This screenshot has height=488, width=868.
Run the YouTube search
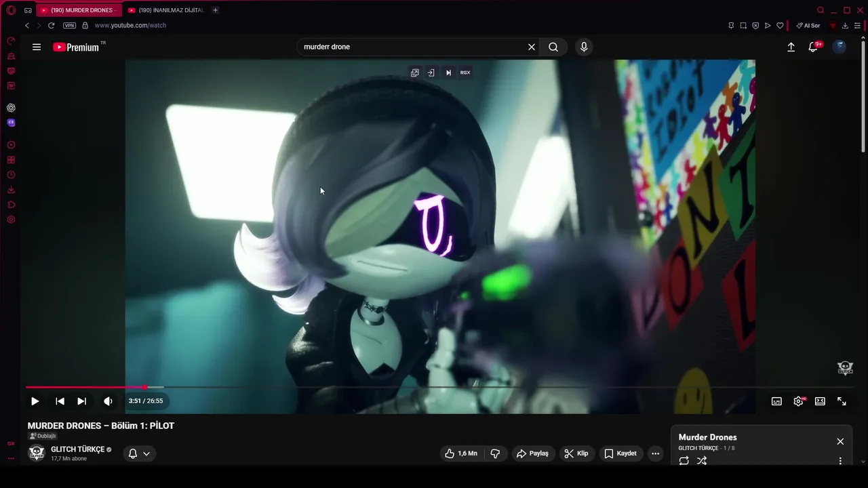[x=553, y=47]
